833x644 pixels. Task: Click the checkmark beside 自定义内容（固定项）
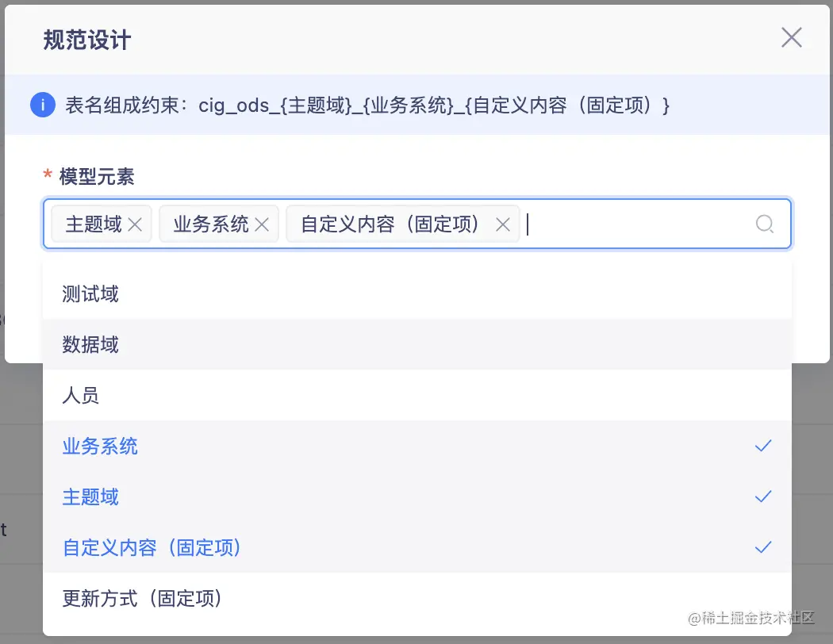click(x=763, y=547)
